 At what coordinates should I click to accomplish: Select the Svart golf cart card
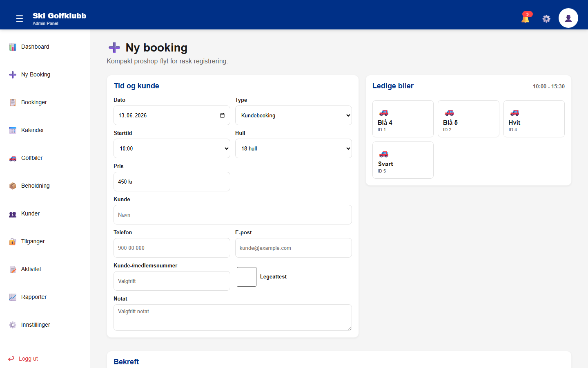(x=403, y=160)
